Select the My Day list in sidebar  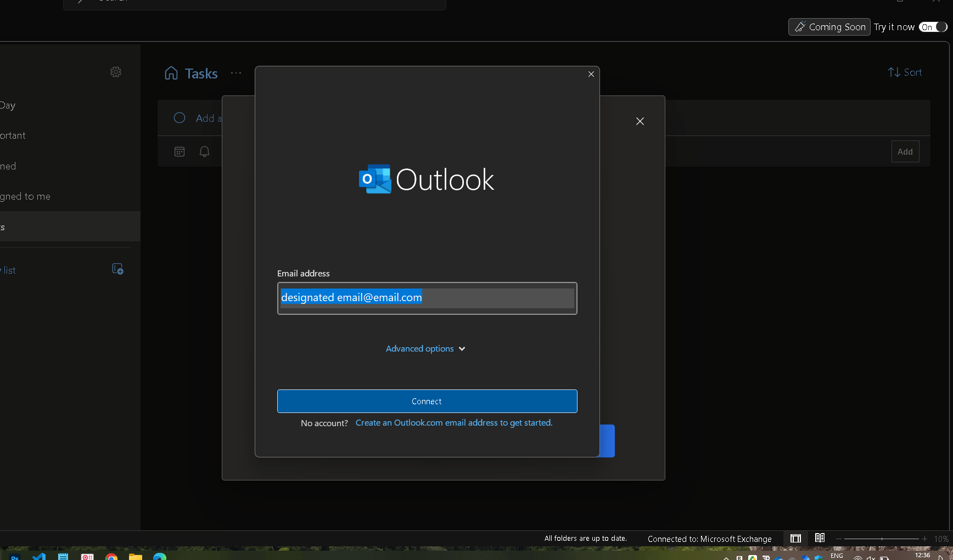click(70, 105)
